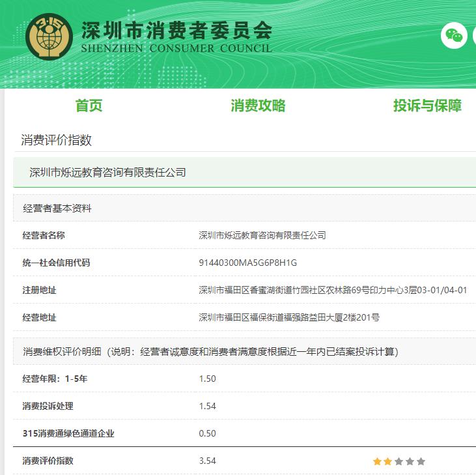Viewport: 476px width, 475px height.
Task: Click the 315消费通绿色通道企业 label
Action: (x=68, y=433)
